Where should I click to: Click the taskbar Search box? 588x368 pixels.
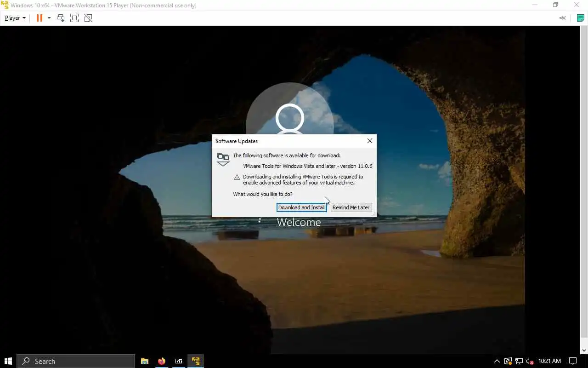(x=76, y=361)
